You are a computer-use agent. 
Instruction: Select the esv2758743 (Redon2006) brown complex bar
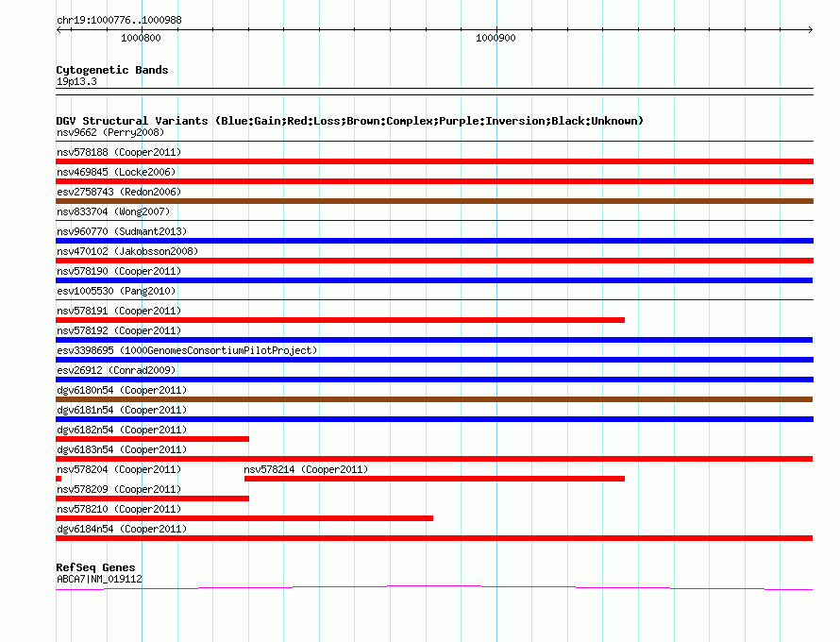click(434, 201)
